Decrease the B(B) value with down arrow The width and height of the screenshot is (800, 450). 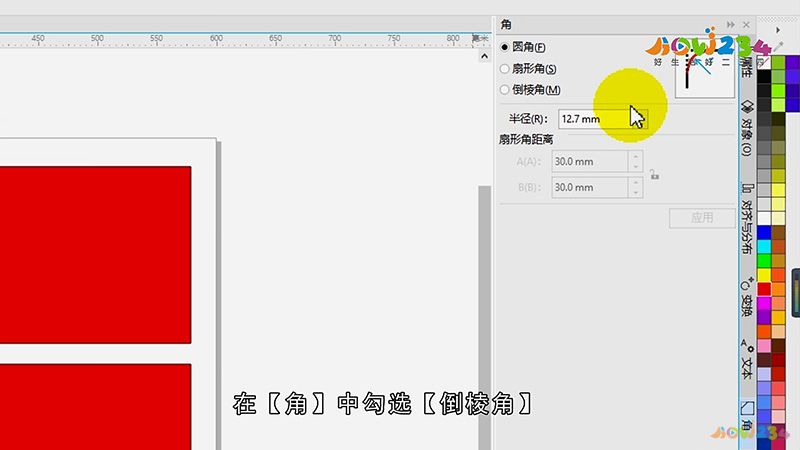[x=636, y=192]
